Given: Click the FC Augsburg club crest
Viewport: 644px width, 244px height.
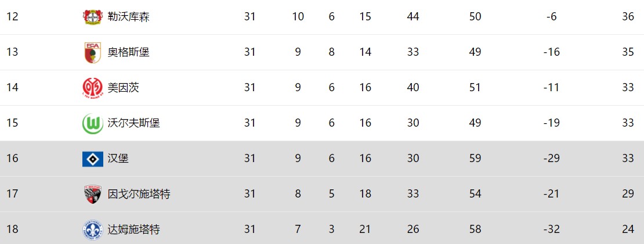Looking at the screenshot, I should point(93,52).
